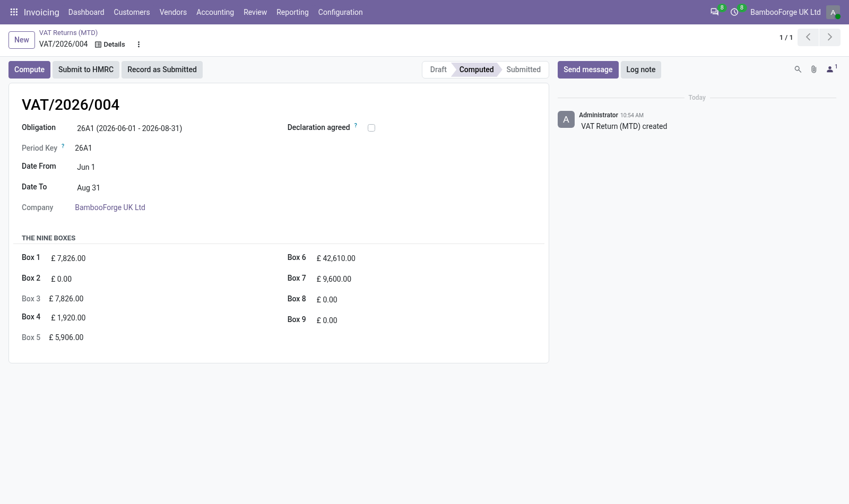Open the conversations messages icon
The height and width of the screenshot is (504, 849).
[x=715, y=12]
